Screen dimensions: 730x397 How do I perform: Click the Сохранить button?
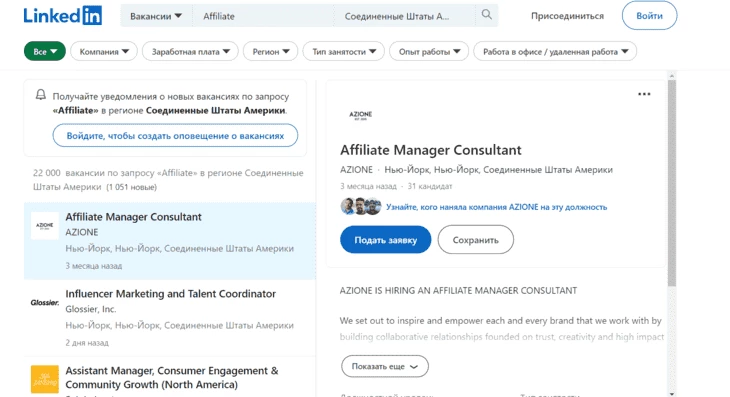tap(475, 240)
